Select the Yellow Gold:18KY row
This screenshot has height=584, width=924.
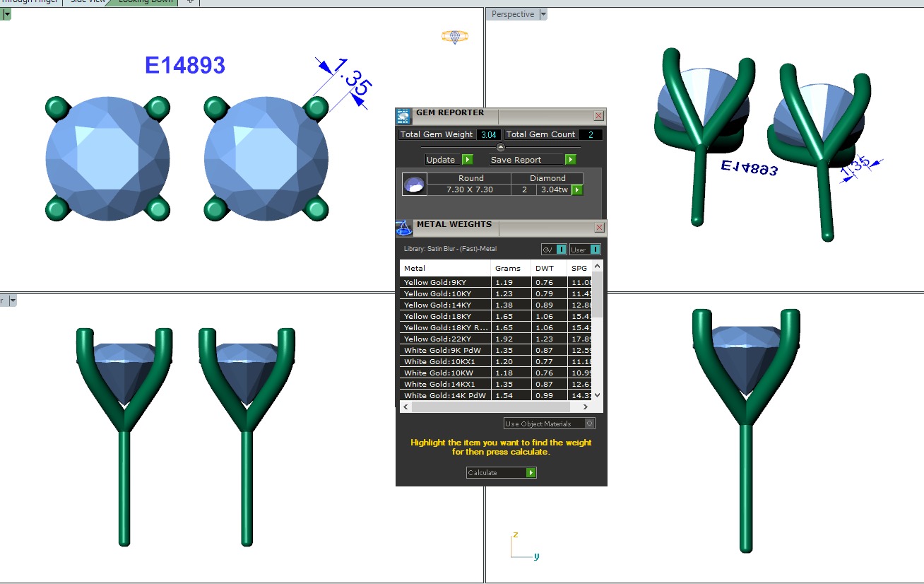pyautogui.click(x=445, y=316)
